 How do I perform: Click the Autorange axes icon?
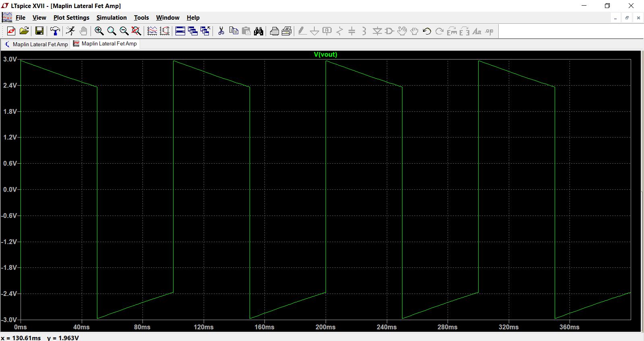[x=165, y=31]
